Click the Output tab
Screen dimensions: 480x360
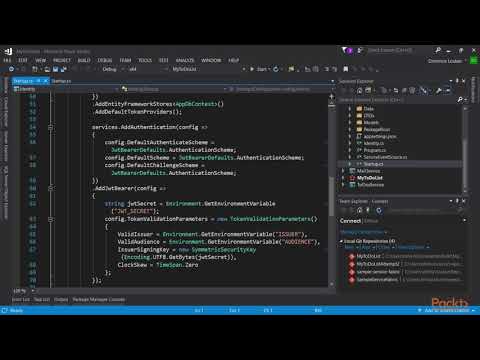(61, 300)
